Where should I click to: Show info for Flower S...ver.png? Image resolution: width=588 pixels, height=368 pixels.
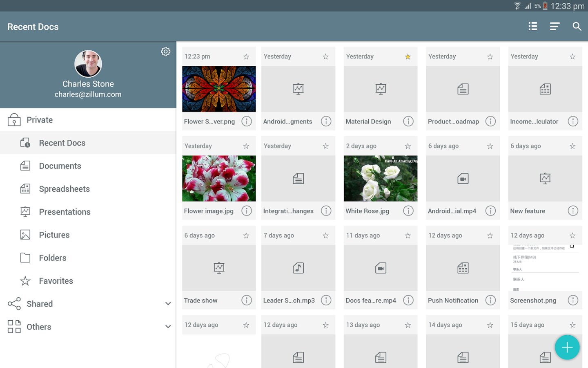[247, 121]
